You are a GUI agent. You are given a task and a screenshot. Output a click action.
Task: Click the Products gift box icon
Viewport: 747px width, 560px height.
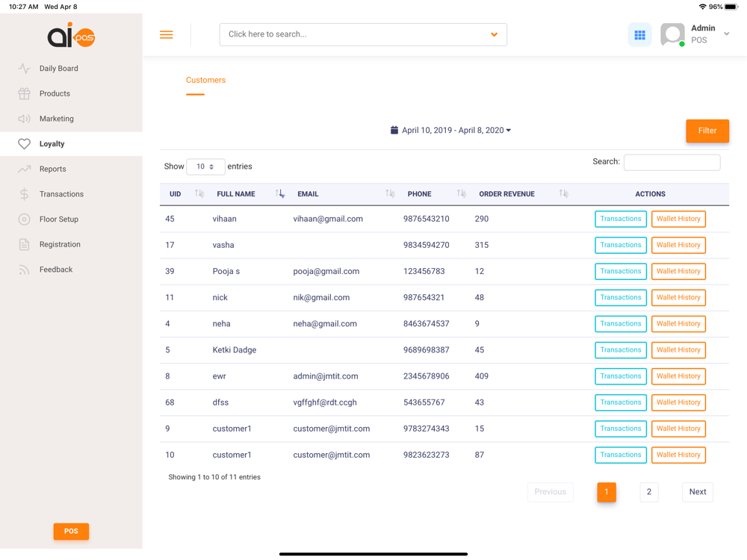point(24,93)
